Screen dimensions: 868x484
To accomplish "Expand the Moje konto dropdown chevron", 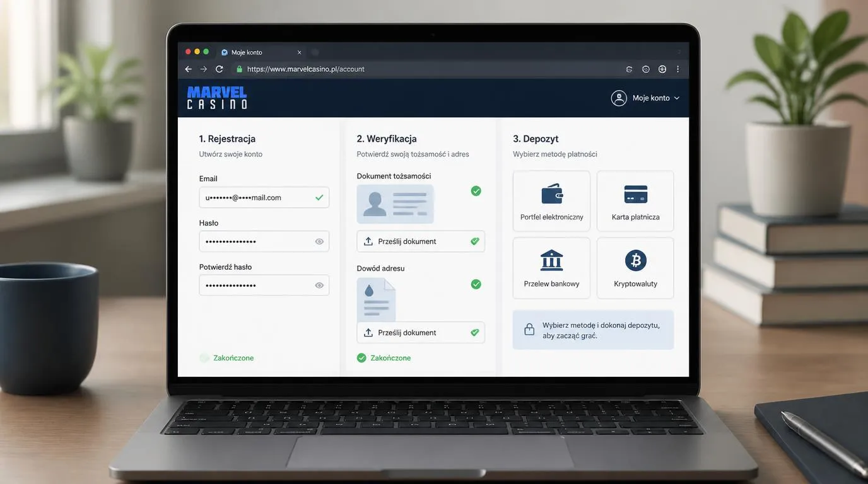I will 677,98.
